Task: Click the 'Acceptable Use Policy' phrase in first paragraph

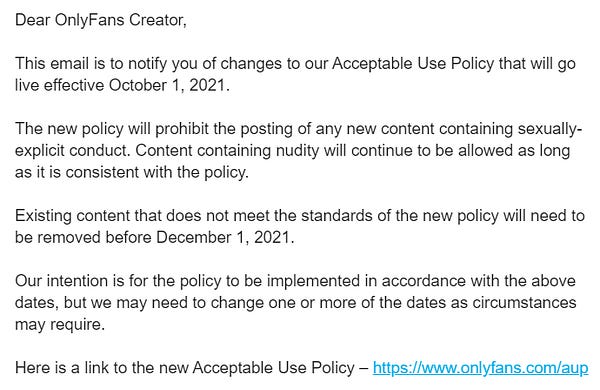Action: click(x=413, y=64)
